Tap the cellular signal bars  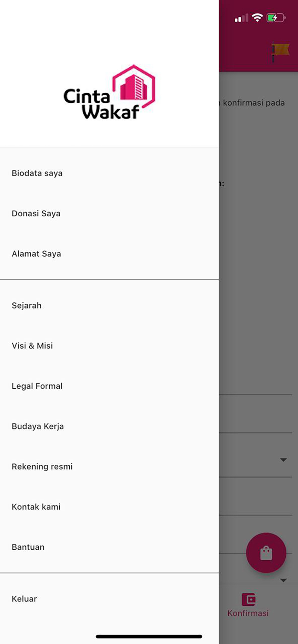pyautogui.click(x=241, y=18)
